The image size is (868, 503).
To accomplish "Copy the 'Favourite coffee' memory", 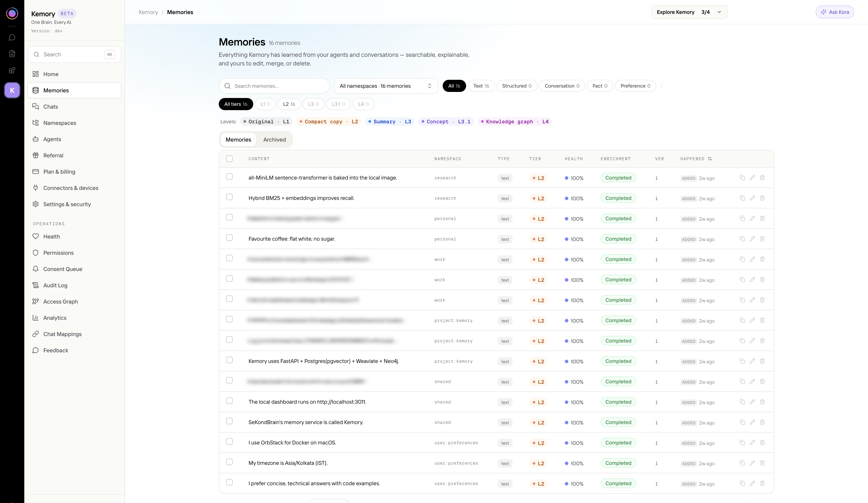I will click(x=742, y=239).
